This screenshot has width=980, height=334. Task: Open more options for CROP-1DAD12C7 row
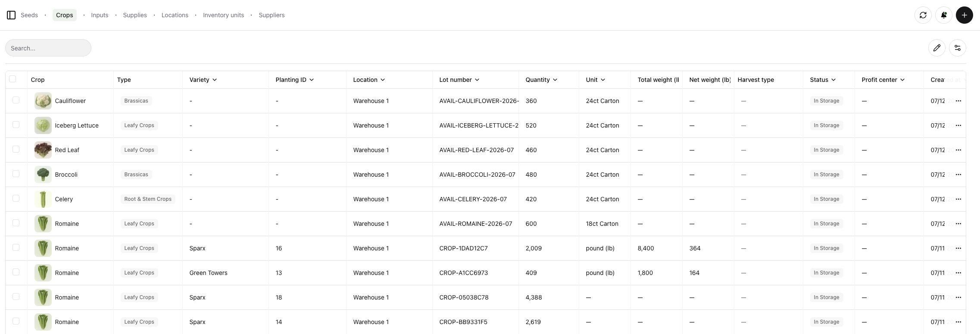958,248
